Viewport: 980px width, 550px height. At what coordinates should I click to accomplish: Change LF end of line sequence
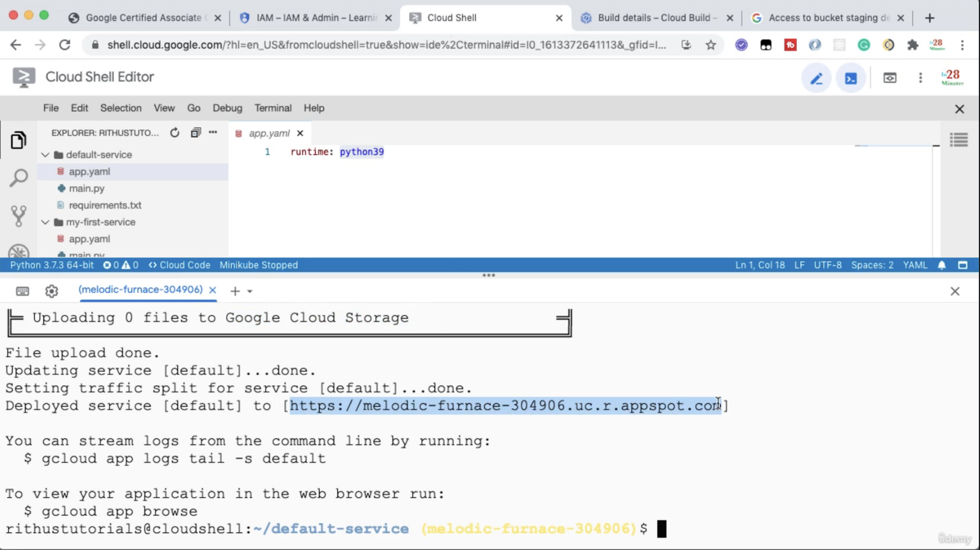click(x=800, y=265)
